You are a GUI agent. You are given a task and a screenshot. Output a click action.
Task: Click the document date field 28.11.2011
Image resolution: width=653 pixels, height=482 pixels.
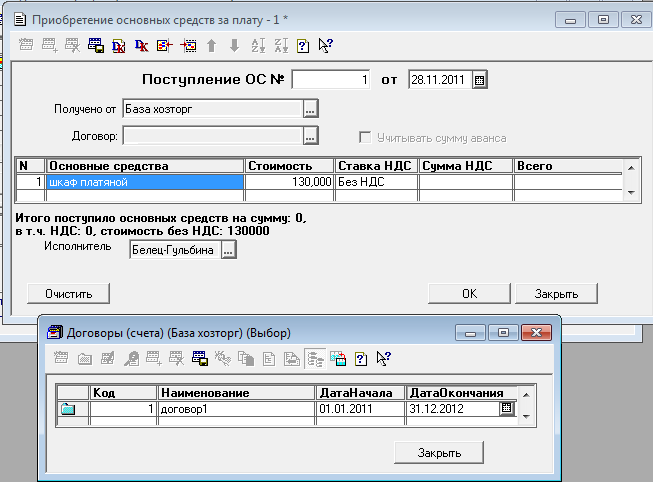click(x=441, y=80)
